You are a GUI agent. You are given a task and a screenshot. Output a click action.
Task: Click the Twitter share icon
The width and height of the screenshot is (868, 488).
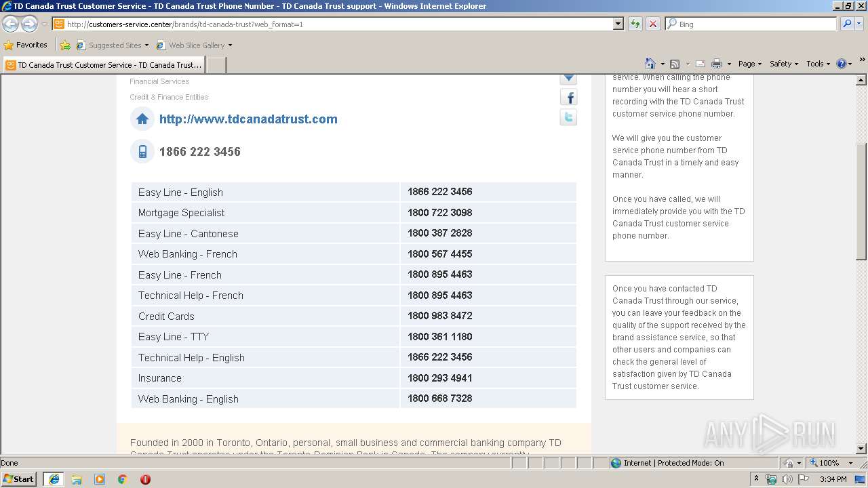pos(569,117)
